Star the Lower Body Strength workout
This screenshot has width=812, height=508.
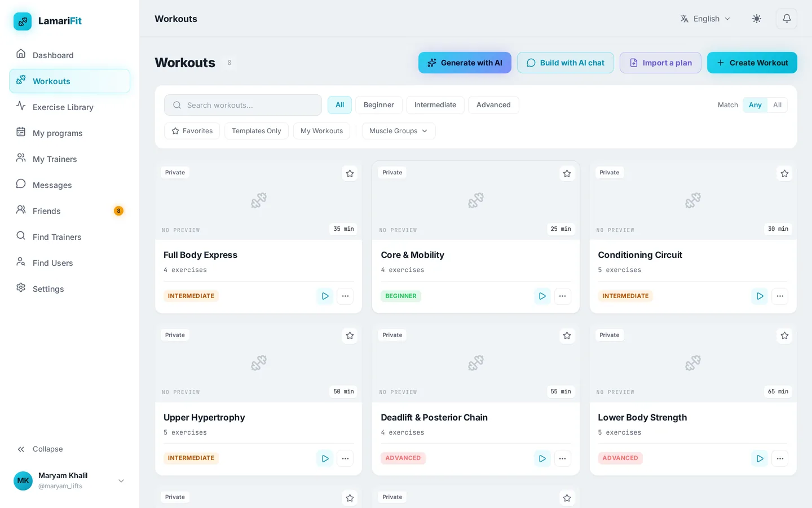[x=784, y=336]
